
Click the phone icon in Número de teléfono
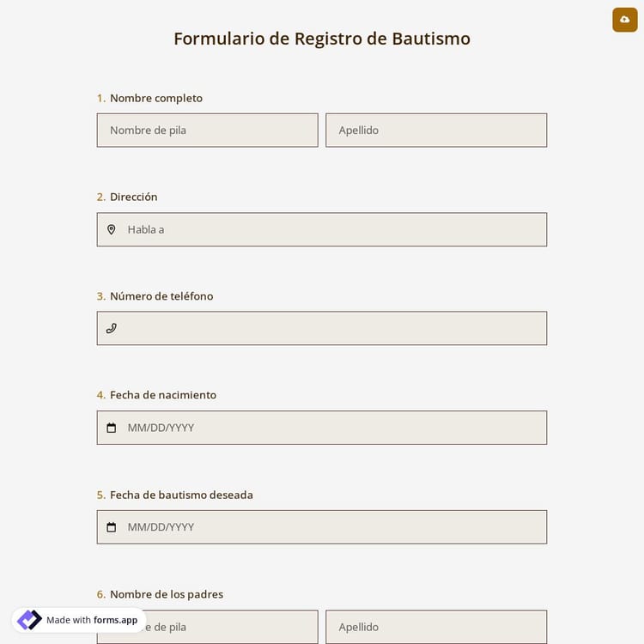point(111,328)
